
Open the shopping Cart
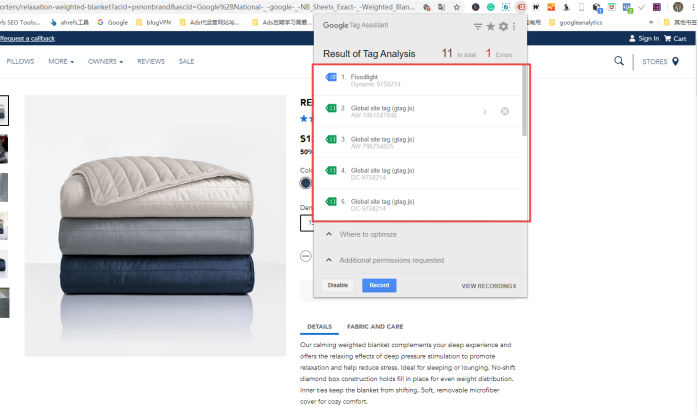[676, 38]
